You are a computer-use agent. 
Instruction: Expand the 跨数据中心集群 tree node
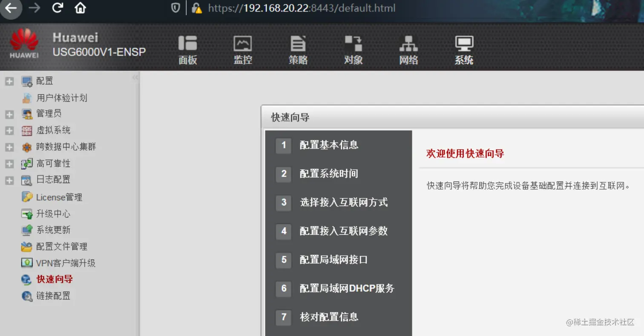[9, 148]
